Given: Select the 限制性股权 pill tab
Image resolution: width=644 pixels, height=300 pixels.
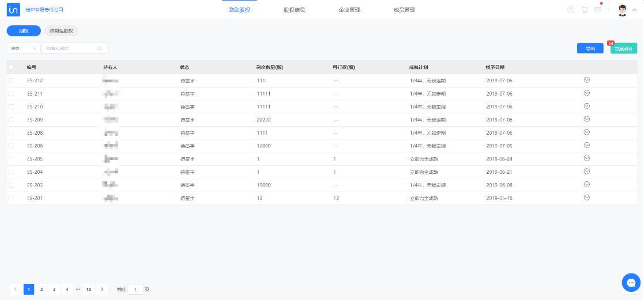Looking at the screenshot, I should (61, 31).
